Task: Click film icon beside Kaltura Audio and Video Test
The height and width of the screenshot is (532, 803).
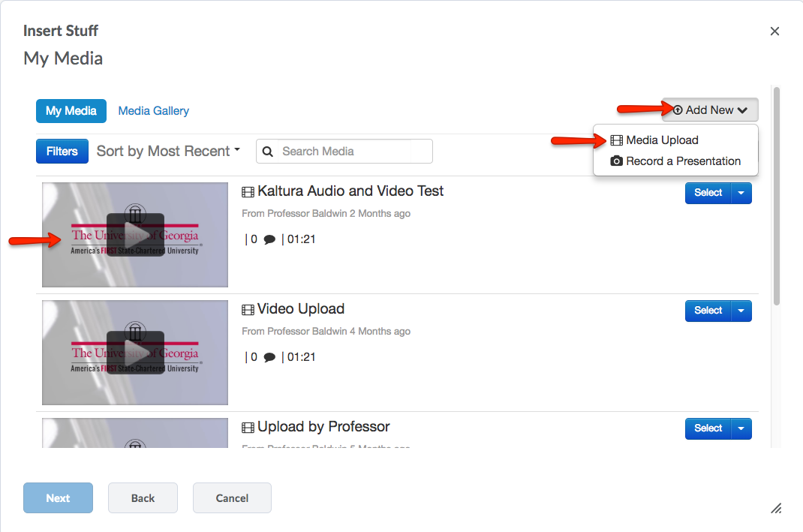Action: 248,192
